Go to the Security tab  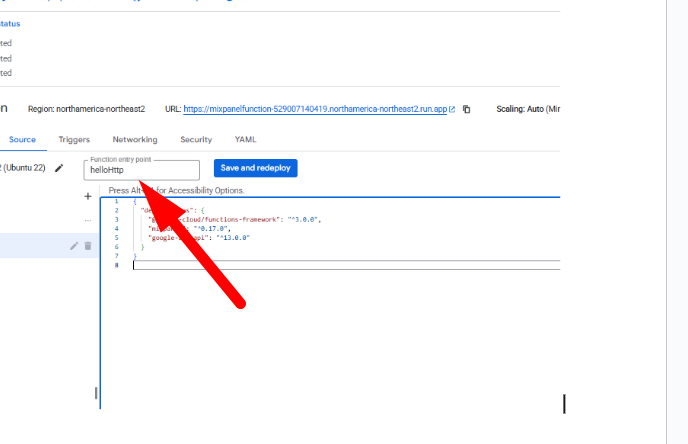196,140
